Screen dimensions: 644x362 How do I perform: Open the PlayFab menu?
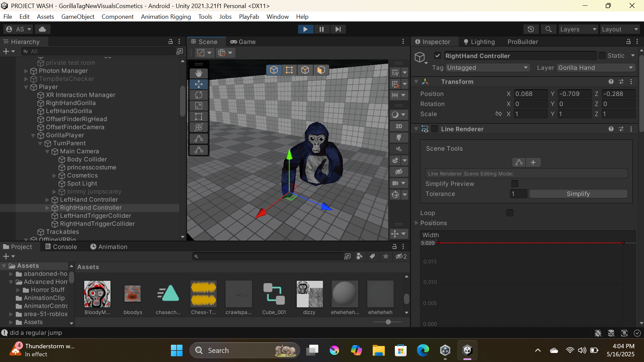click(249, 16)
